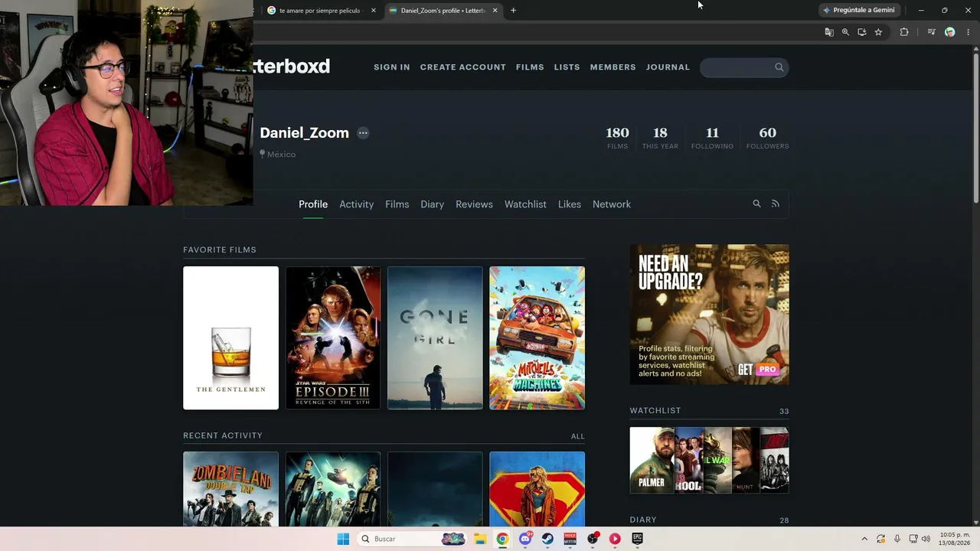Click the Letterboxd header search field
The image size is (980, 551).
click(744, 67)
